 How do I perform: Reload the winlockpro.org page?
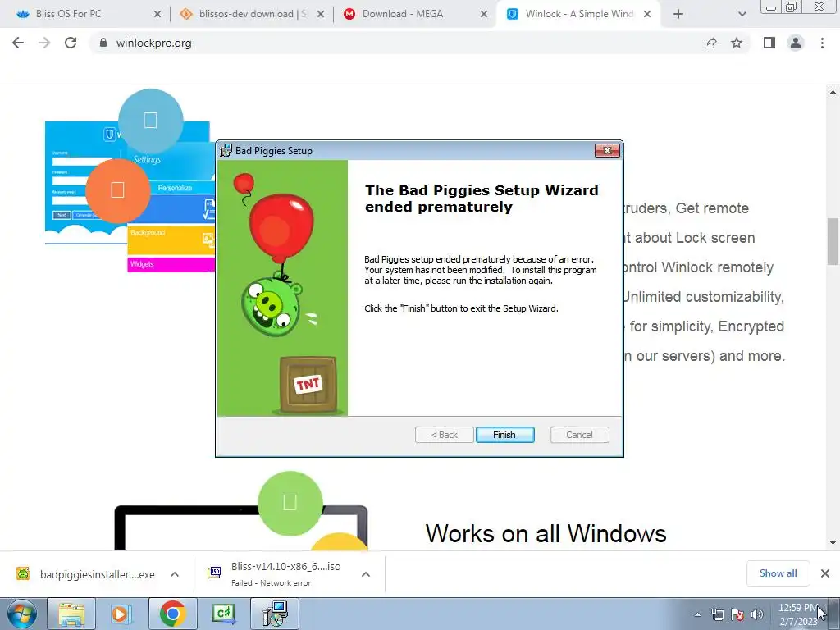click(71, 43)
